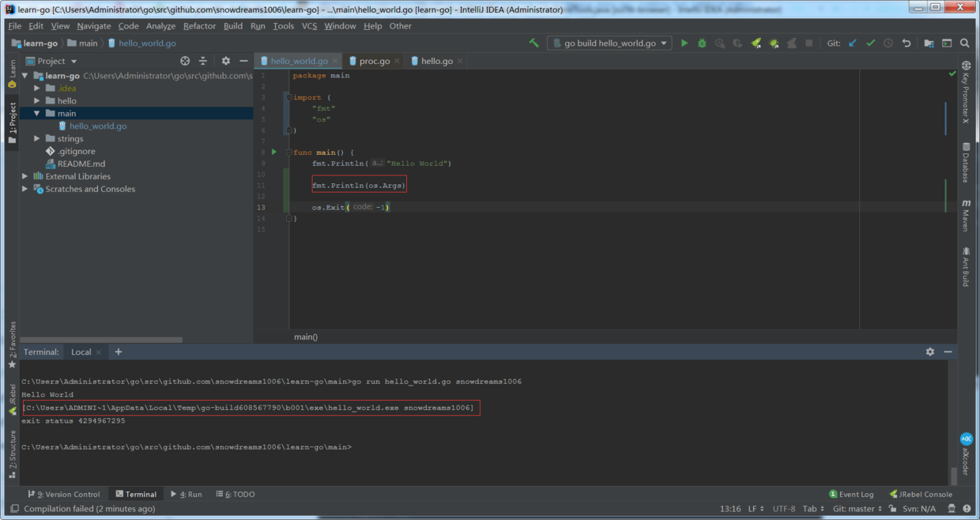
Task: Click the main() breadcrumb below the editor
Action: 305,336
